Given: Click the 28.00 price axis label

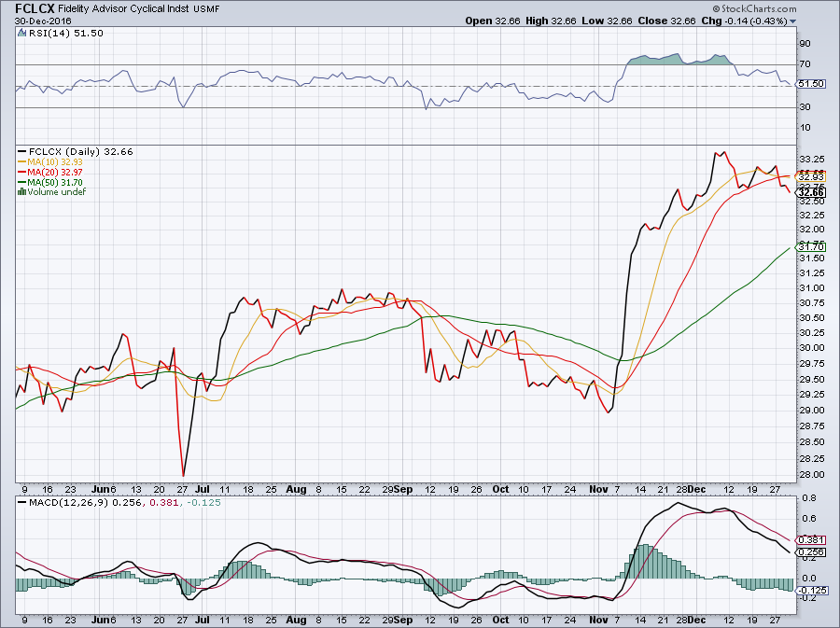Looking at the screenshot, I should (812, 475).
